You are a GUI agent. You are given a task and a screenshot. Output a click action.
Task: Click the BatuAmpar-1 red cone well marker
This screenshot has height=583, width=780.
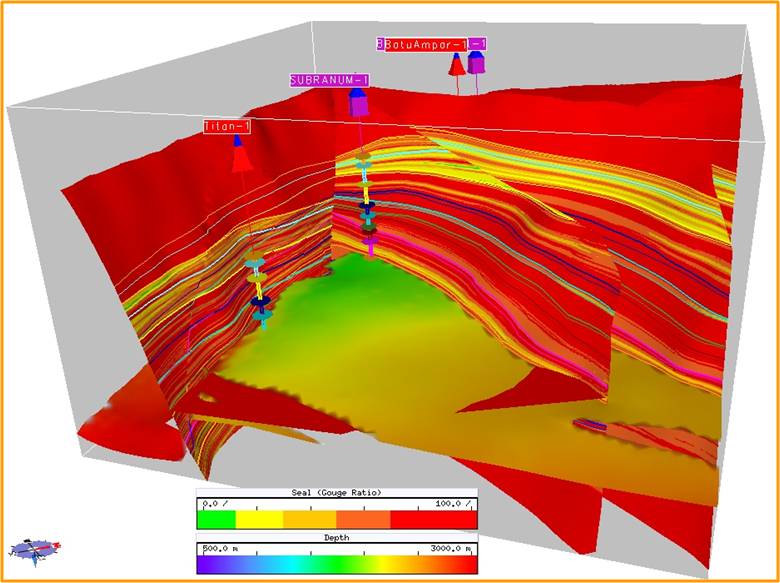point(456,66)
